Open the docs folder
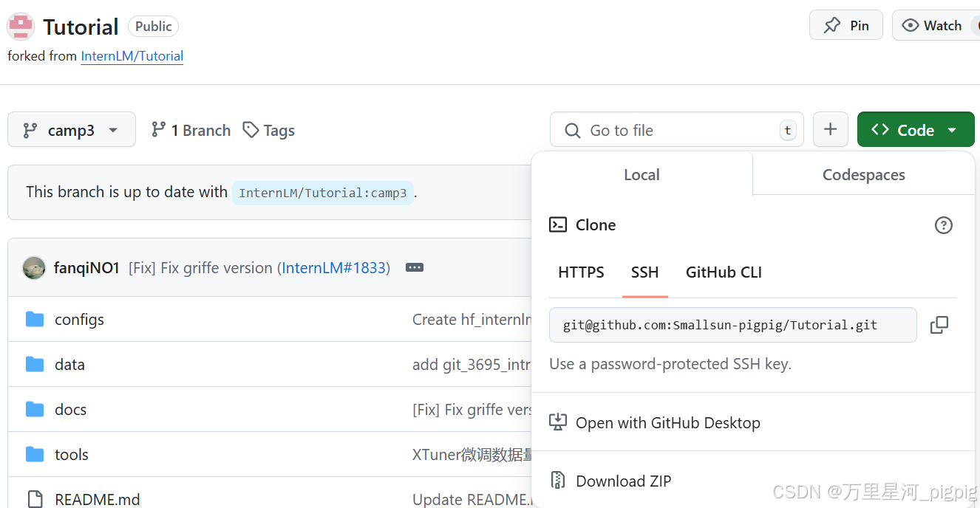The width and height of the screenshot is (980, 508). point(70,410)
